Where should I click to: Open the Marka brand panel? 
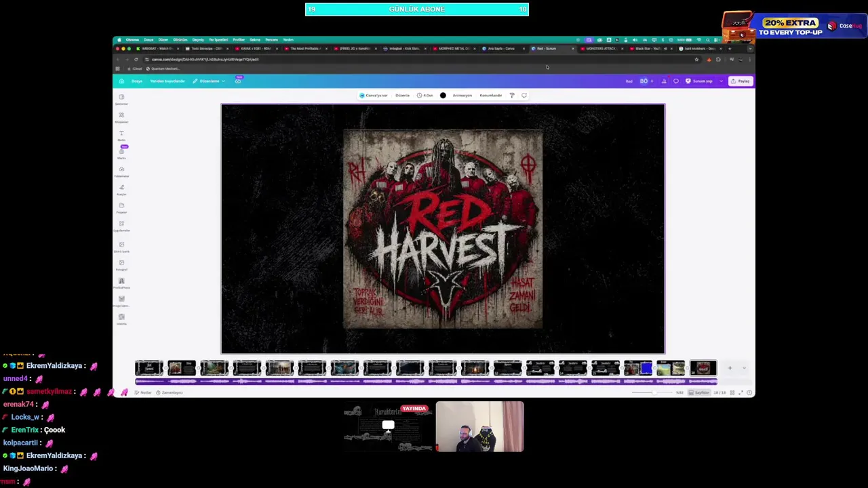pos(121,153)
